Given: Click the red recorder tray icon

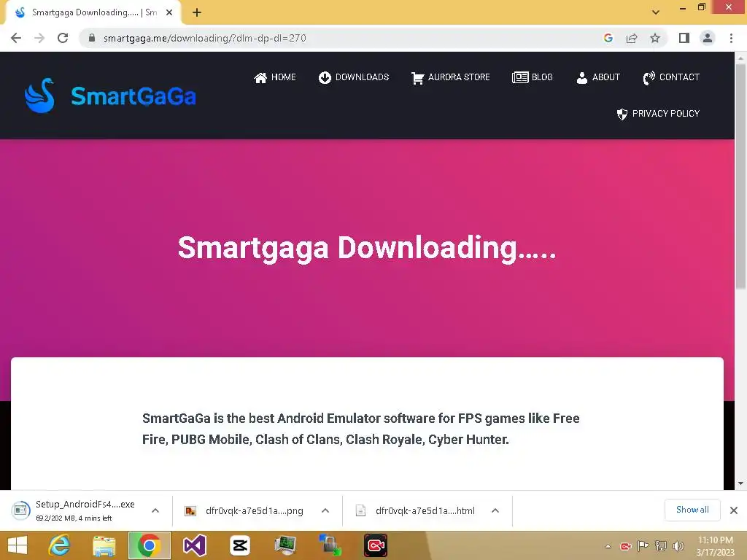Looking at the screenshot, I should coord(625,546).
